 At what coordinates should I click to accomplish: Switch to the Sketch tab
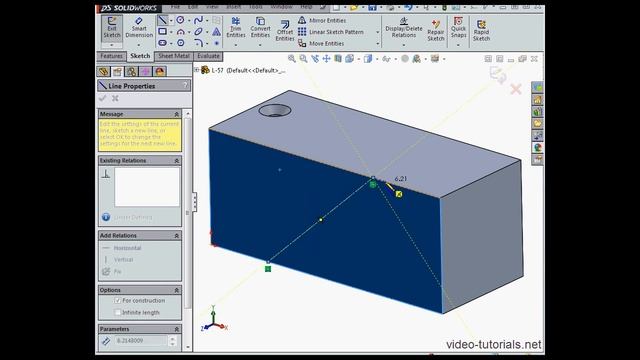point(140,56)
